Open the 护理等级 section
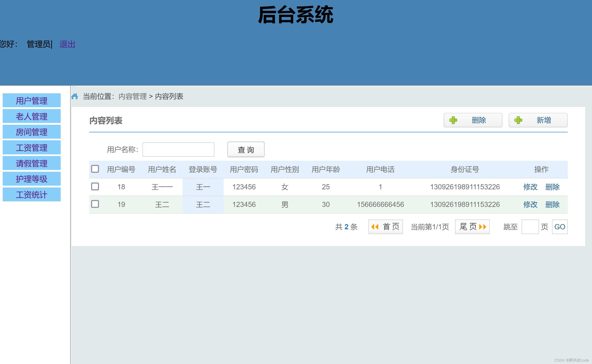592x364 pixels. point(31,179)
